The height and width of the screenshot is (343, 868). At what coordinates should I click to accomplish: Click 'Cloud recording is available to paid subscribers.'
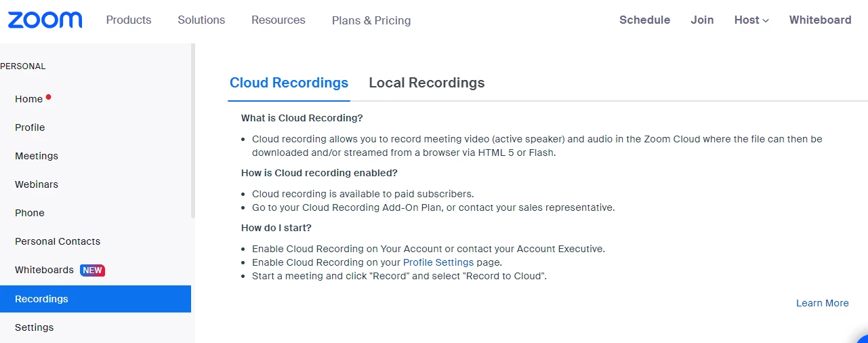click(x=363, y=194)
